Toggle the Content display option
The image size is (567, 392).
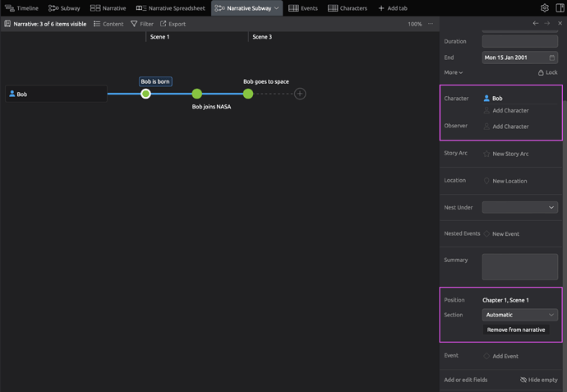[x=108, y=24]
